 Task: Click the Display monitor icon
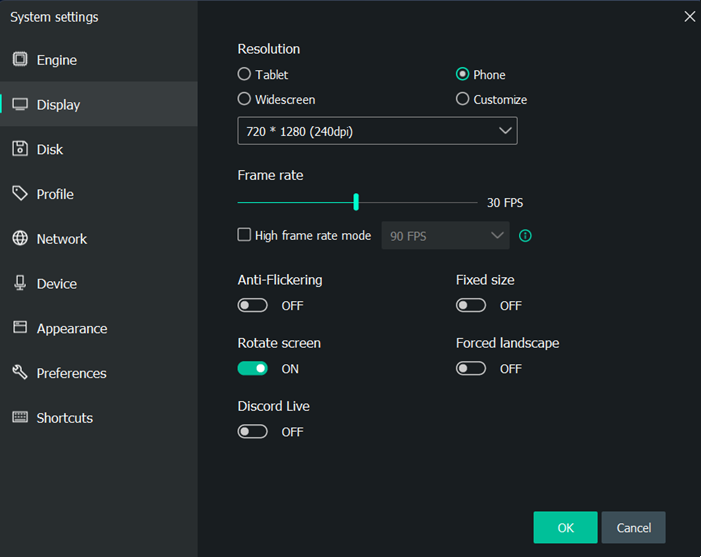[x=20, y=104]
